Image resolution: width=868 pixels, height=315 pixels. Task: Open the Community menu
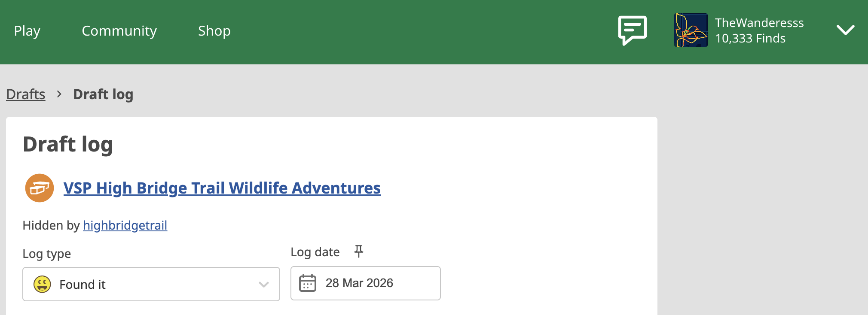(119, 31)
